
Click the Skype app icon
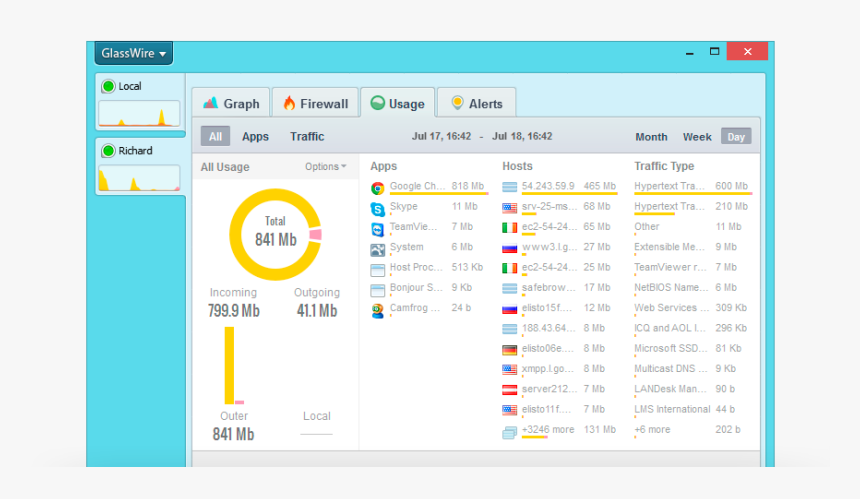point(377,208)
